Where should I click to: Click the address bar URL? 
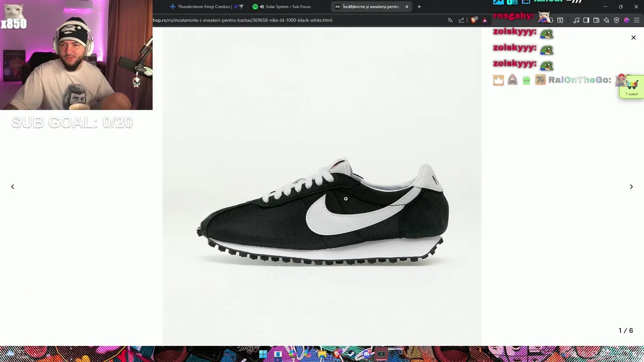point(243,20)
